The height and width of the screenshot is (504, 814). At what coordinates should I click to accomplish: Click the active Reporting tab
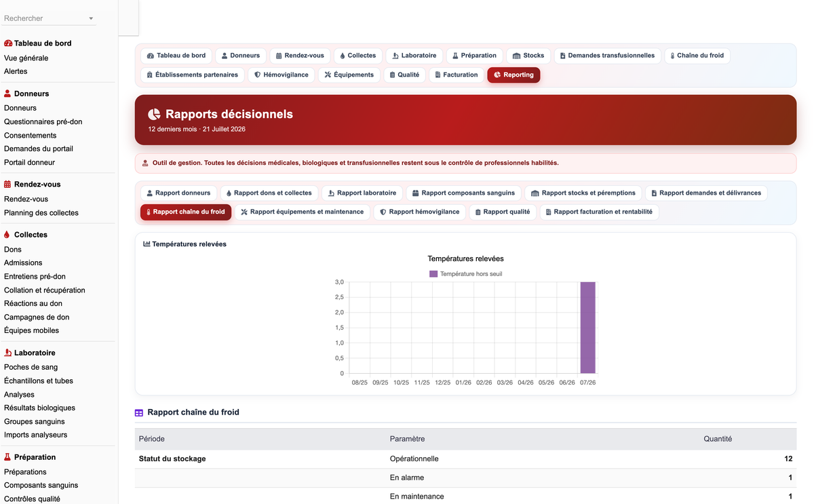513,75
